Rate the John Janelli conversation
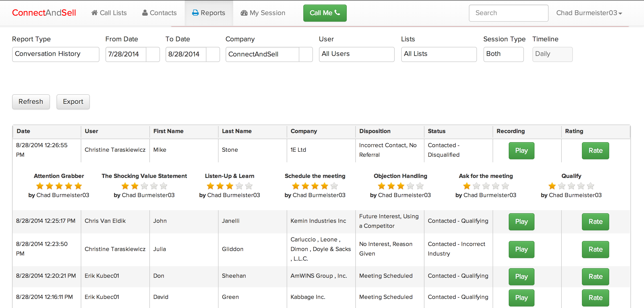This screenshot has width=644, height=308. [x=595, y=222]
